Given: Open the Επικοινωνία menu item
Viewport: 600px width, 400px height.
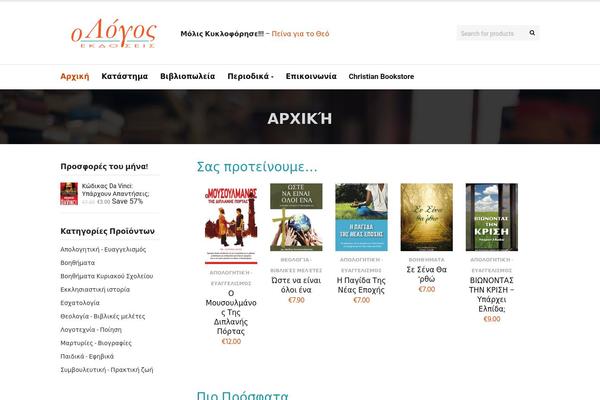Looking at the screenshot, I should click(311, 76).
